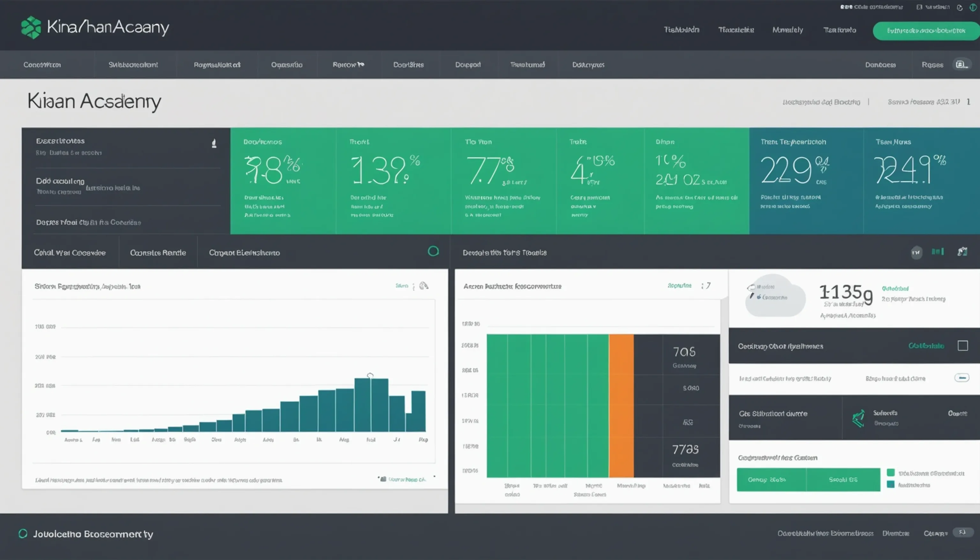
Task: Open 'Tiaodelre' in the top navigation
Action: click(736, 30)
